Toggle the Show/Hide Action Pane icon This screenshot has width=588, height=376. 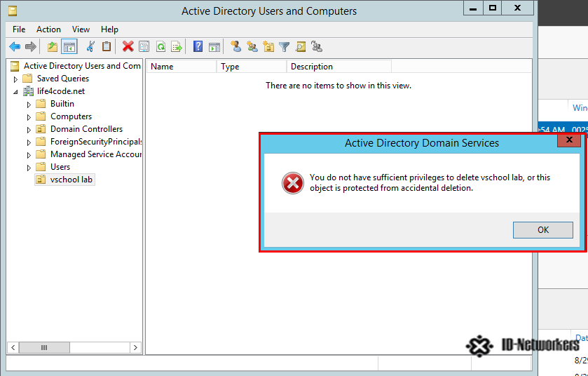click(x=214, y=47)
